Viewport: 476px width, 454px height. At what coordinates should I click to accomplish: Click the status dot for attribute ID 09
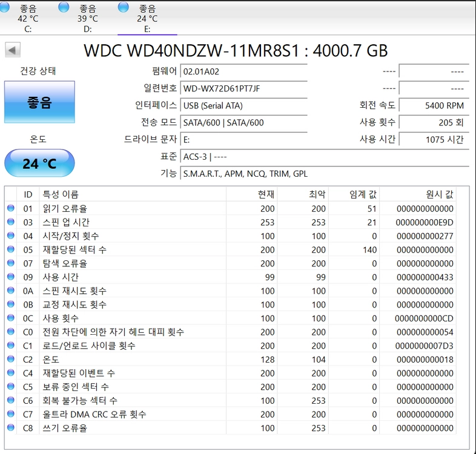click(x=11, y=277)
